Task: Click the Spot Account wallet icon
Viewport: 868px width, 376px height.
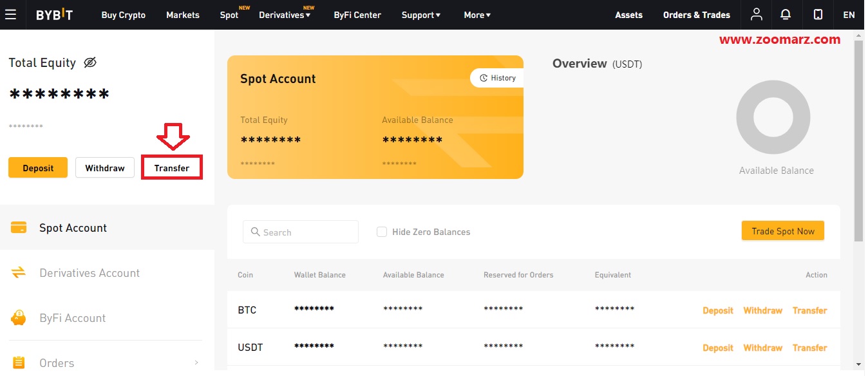Action: click(19, 227)
